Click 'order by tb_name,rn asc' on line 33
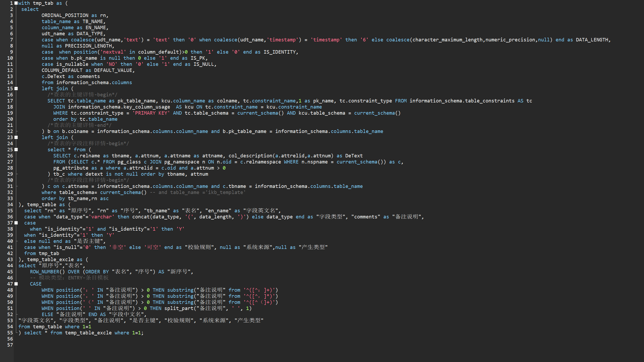 (75, 199)
